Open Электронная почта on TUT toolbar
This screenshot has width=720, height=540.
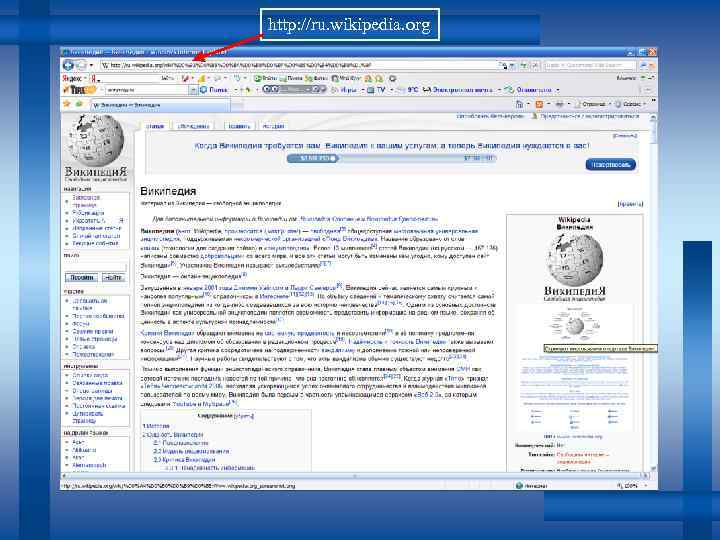[458, 90]
